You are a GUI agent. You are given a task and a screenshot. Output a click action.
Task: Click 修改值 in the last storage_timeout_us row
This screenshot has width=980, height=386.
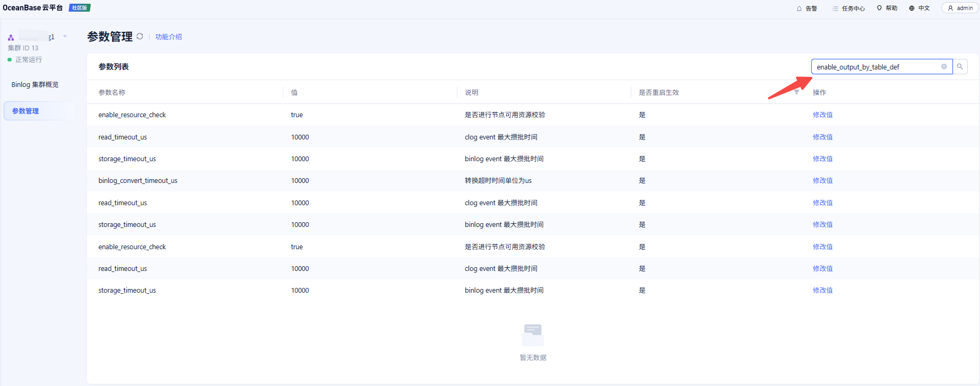coord(822,291)
